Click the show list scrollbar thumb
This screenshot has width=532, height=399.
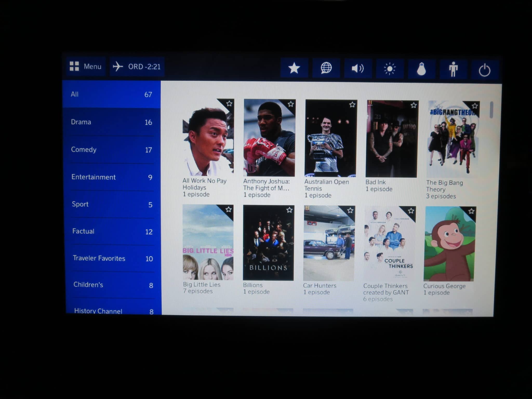tap(491, 110)
